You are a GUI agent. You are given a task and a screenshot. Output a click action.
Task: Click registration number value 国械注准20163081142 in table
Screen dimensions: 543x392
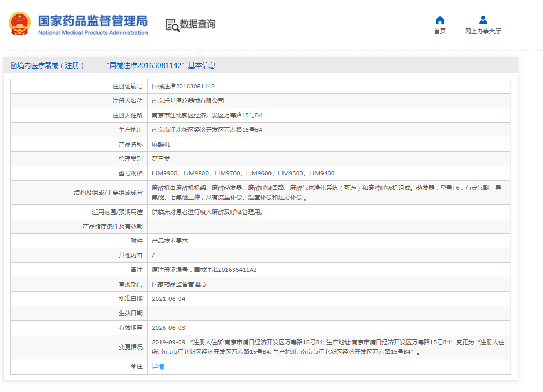[183, 86]
